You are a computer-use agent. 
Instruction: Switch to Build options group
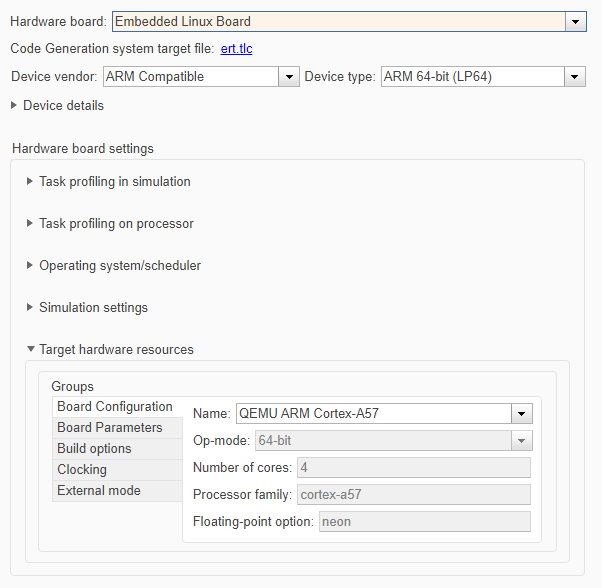[94, 449]
